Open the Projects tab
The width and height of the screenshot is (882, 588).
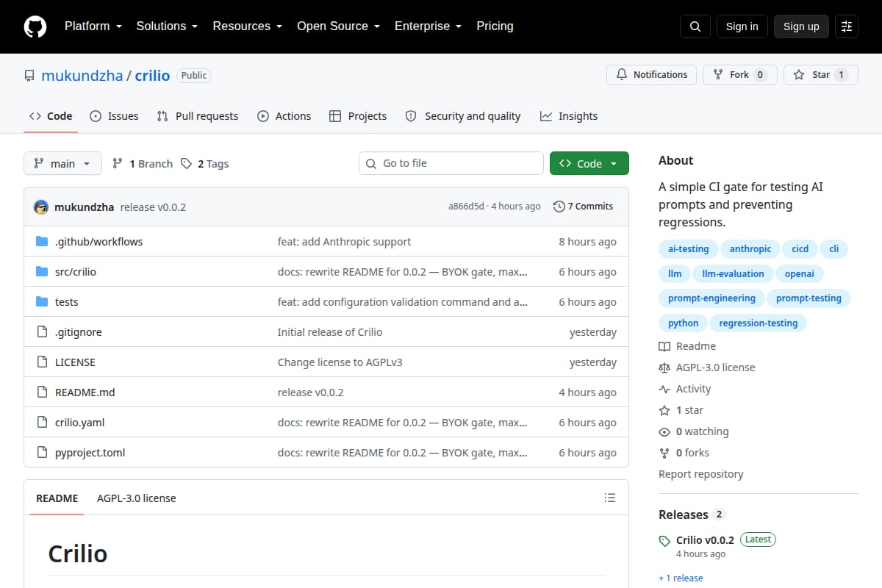point(358,116)
